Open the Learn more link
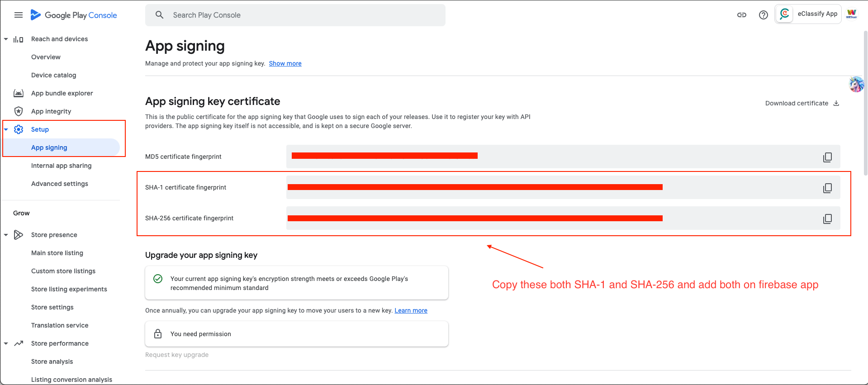The width and height of the screenshot is (868, 385). 411,310
